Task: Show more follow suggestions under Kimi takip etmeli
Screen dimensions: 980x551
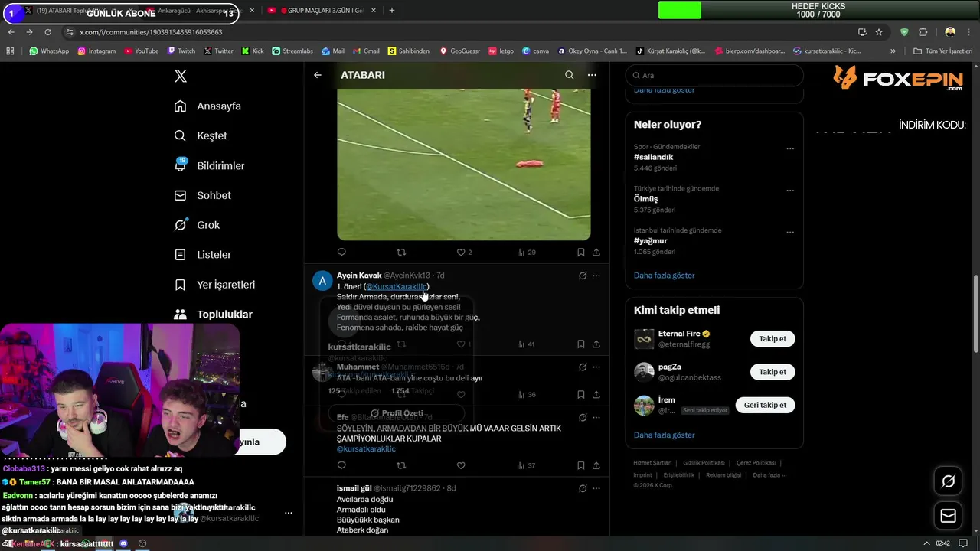Action: [x=664, y=435]
